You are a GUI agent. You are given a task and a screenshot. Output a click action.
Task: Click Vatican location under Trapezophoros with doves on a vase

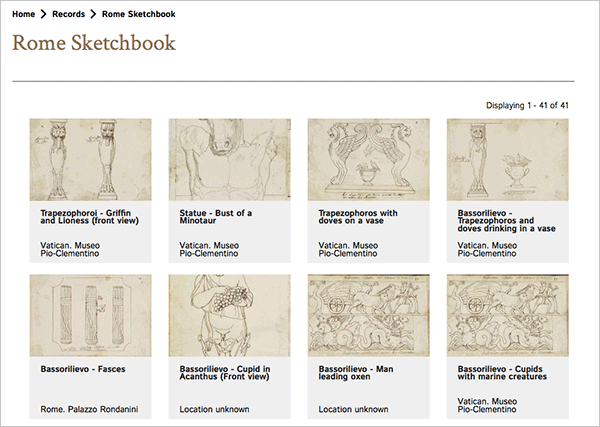(x=348, y=249)
